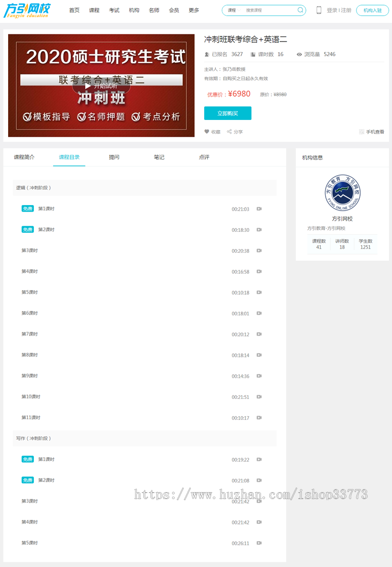The image size is (392, 567).
Task: Click the 课程数 41 statistic
Action: click(319, 244)
